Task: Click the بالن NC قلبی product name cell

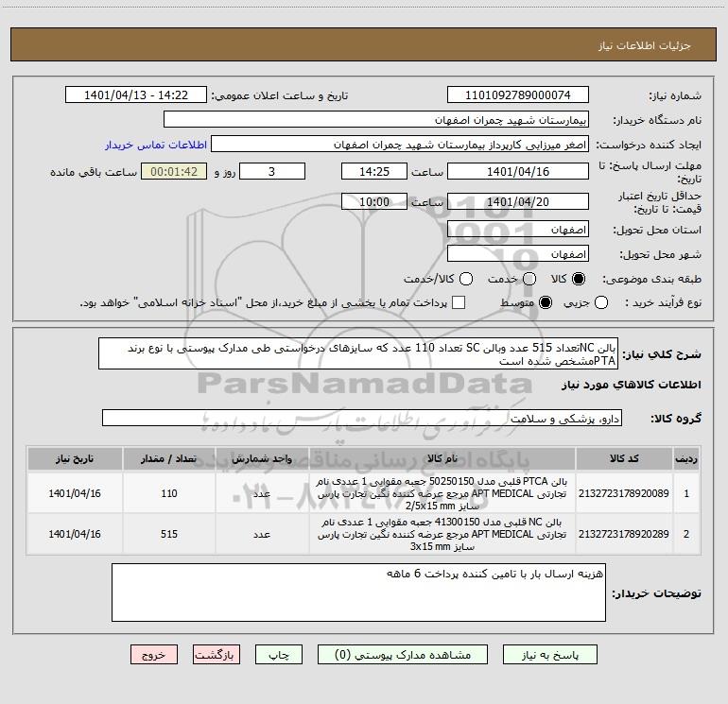Action: click(x=442, y=534)
